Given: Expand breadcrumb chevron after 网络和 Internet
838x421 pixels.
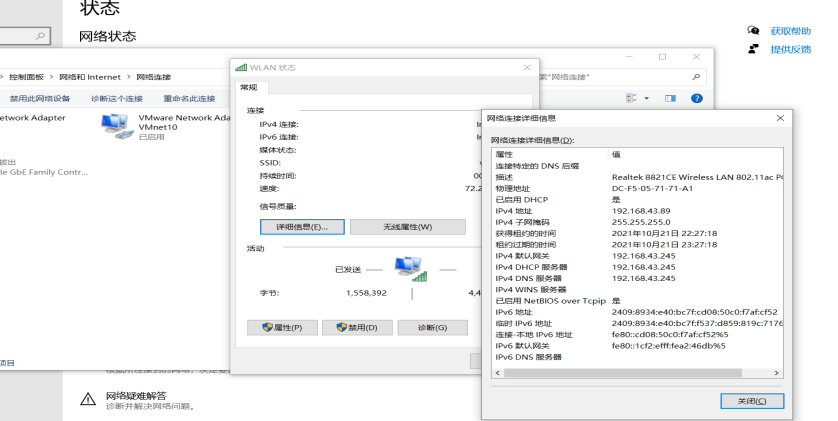Looking at the screenshot, I should pyautogui.click(x=128, y=77).
